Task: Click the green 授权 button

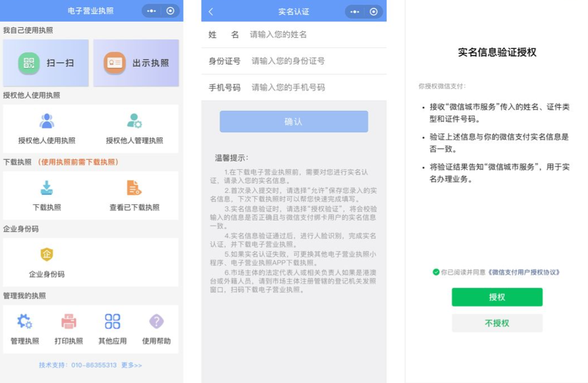Action: (497, 297)
